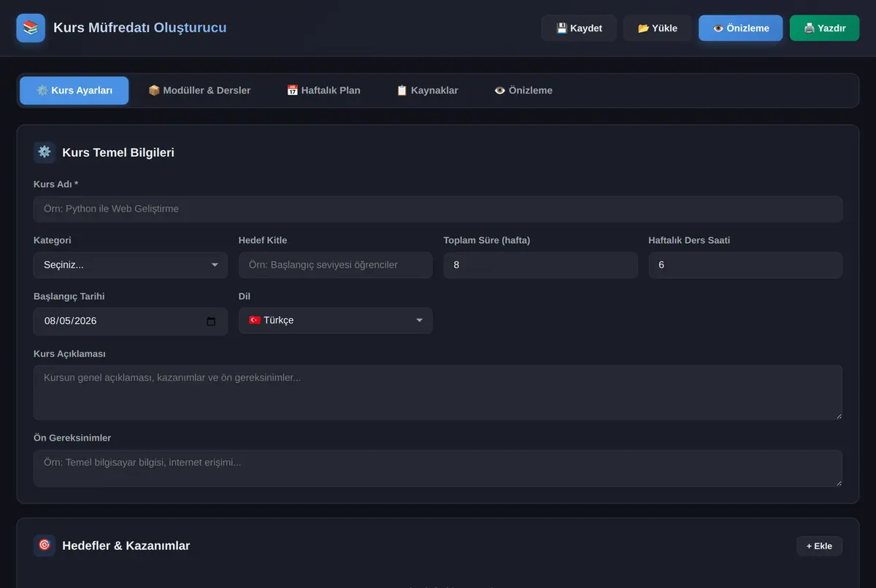The image size is (876, 588).
Task: Open the Kategori dropdown
Action: (x=131, y=265)
